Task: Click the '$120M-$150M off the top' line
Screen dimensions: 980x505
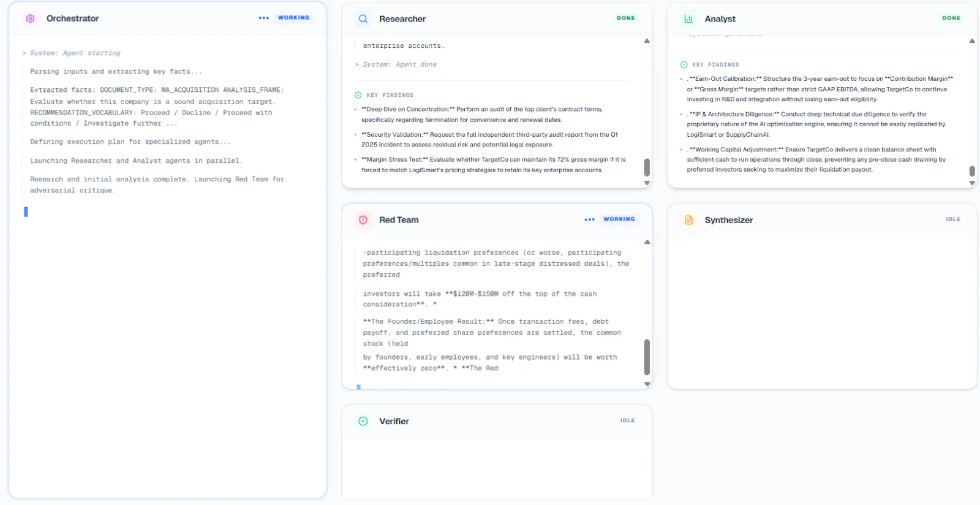Action: (x=480, y=299)
